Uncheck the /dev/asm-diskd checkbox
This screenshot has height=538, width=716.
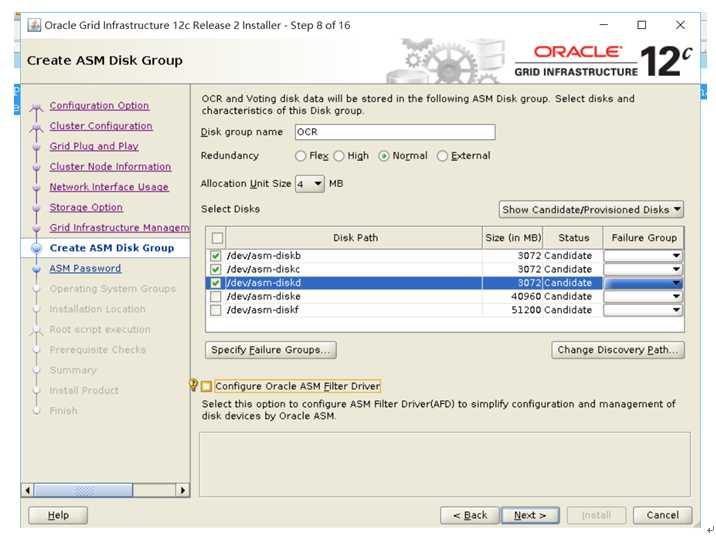(216, 283)
